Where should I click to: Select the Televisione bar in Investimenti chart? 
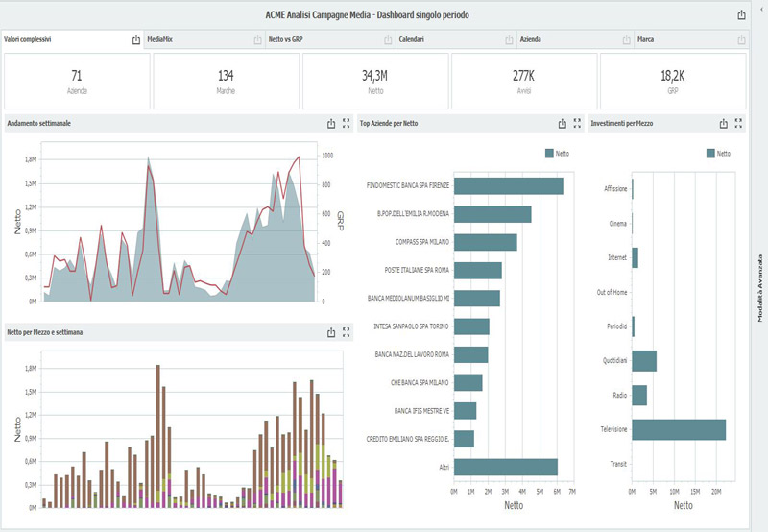[x=678, y=429]
